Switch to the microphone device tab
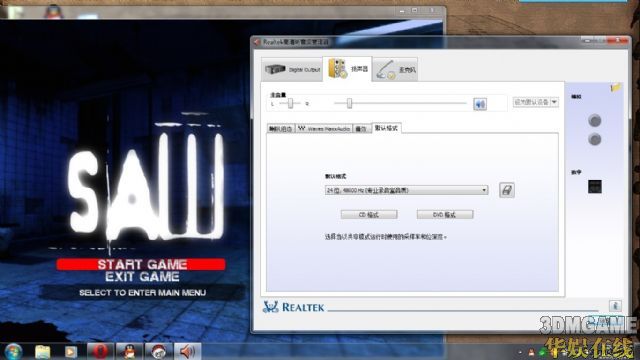This screenshot has height=360, width=640. (x=395, y=70)
